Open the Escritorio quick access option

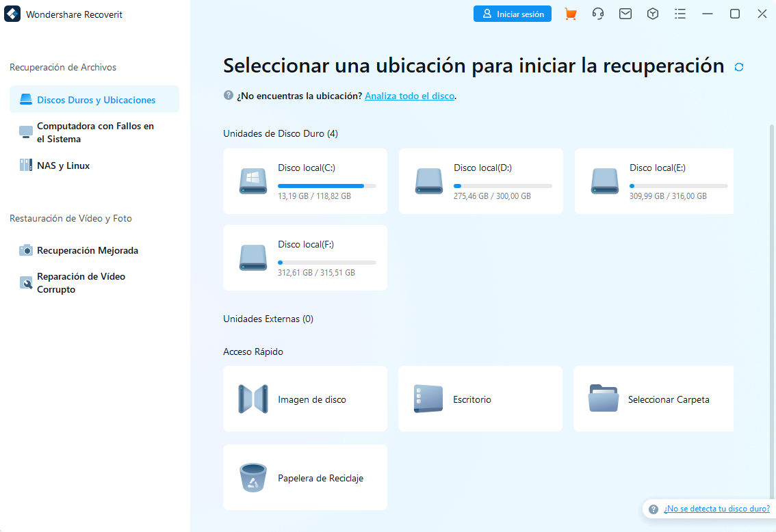[x=480, y=399]
